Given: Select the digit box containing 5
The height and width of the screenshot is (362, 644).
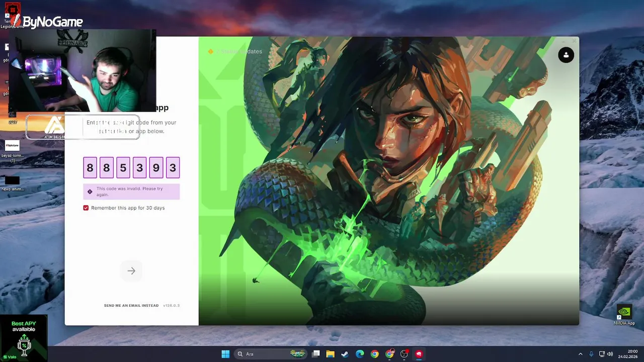Looking at the screenshot, I should [x=123, y=167].
